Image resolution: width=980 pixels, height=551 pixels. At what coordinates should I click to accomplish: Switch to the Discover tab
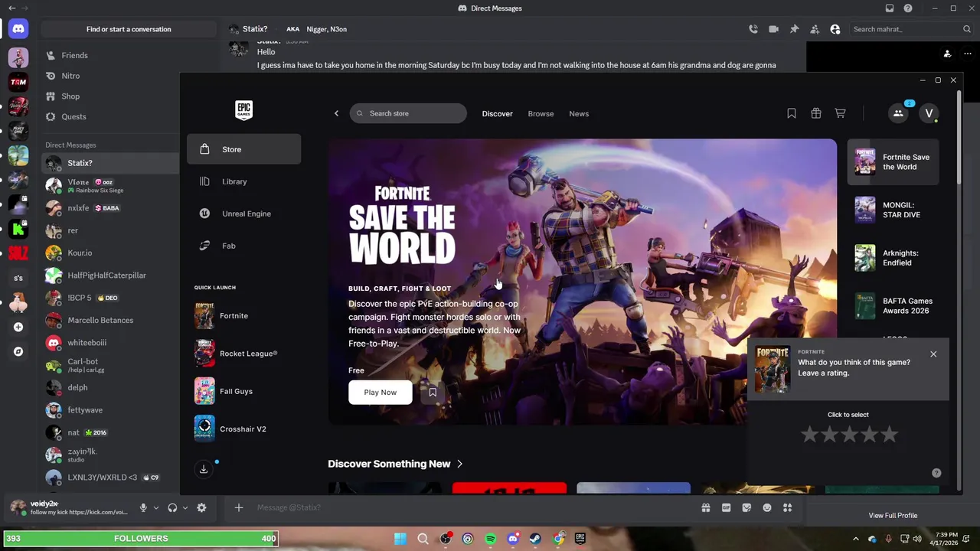coord(497,113)
